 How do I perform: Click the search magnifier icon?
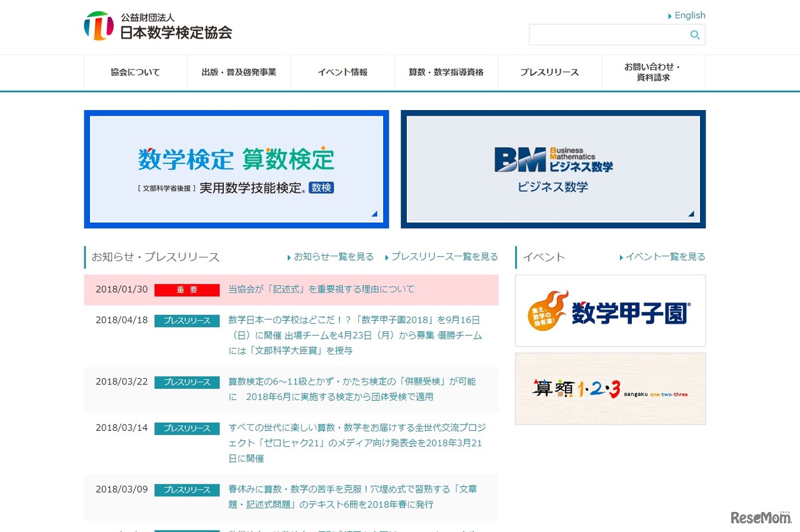[x=694, y=35]
